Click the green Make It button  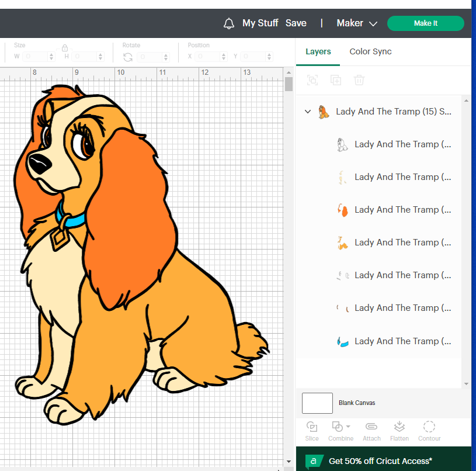click(426, 23)
